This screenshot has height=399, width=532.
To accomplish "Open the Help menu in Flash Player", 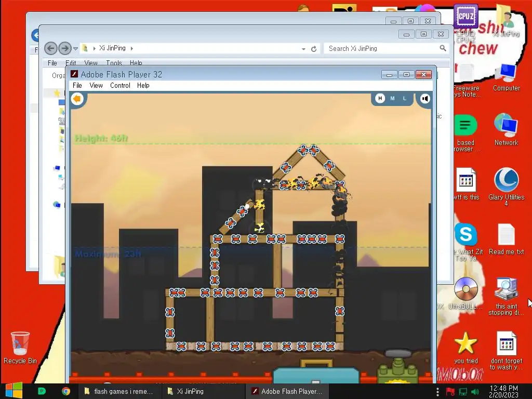I will 143,86.
